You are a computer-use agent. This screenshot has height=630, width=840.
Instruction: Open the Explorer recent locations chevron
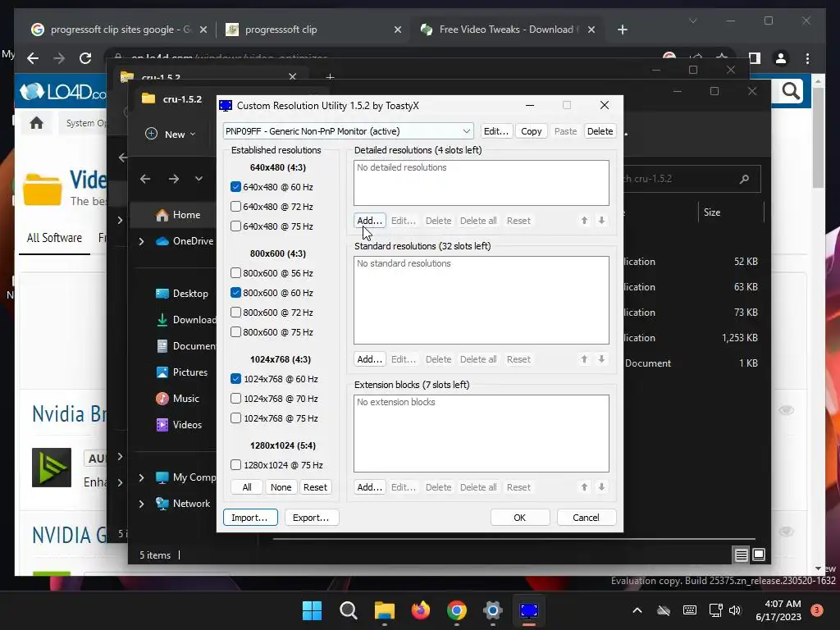coord(199,178)
